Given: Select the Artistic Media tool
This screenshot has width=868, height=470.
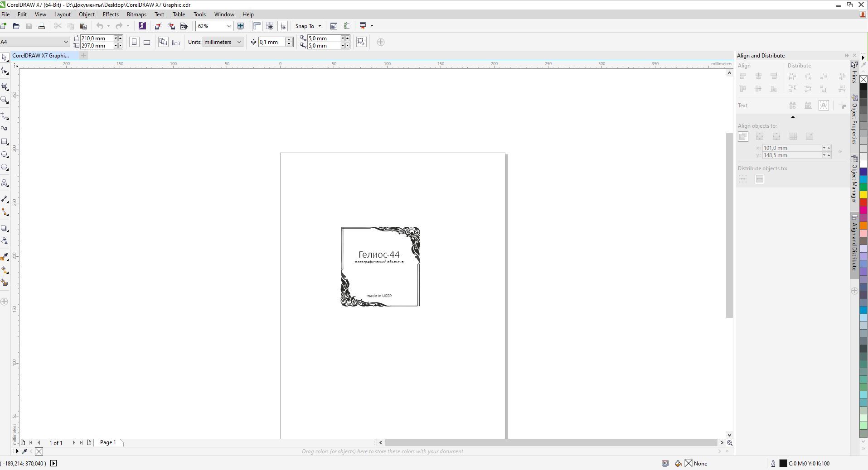Looking at the screenshot, I should (x=5, y=129).
